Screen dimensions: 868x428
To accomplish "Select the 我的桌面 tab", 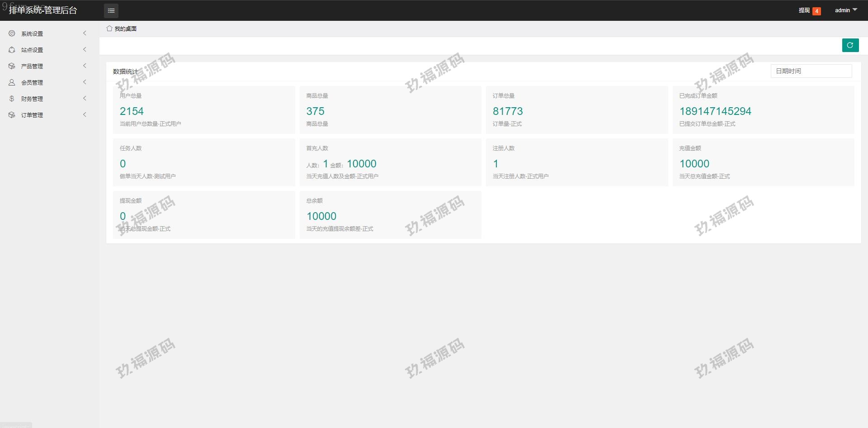I will 125,29.
